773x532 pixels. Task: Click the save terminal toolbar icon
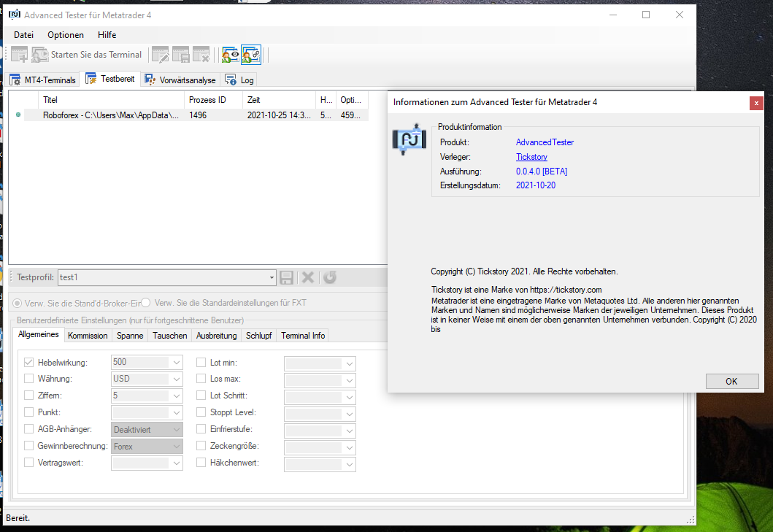(180, 55)
